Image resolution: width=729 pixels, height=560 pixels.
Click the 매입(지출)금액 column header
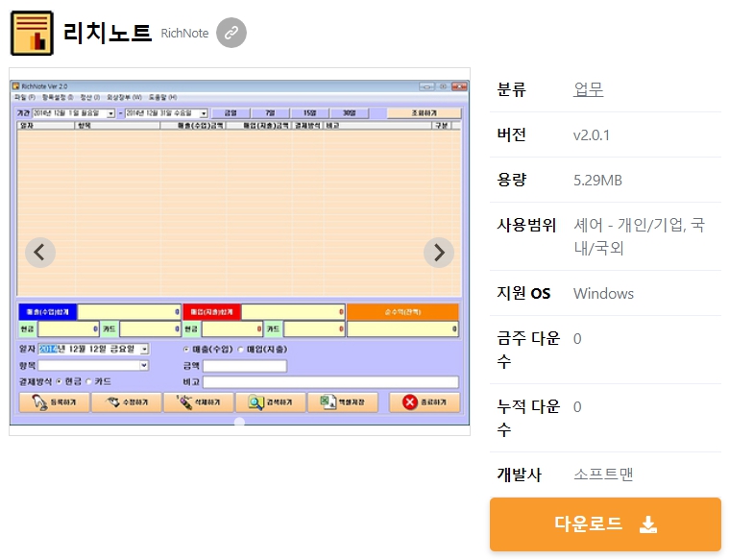(259, 126)
